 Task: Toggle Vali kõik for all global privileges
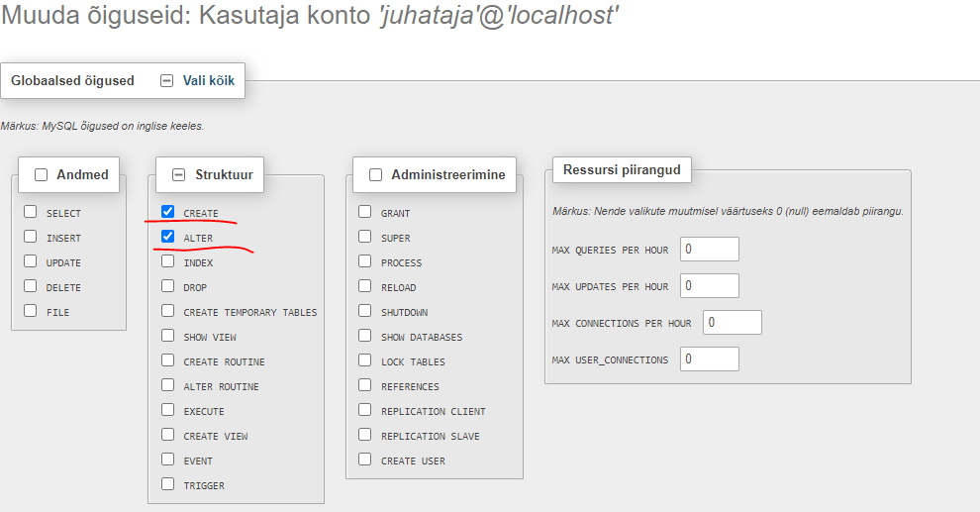[x=166, y=81]
